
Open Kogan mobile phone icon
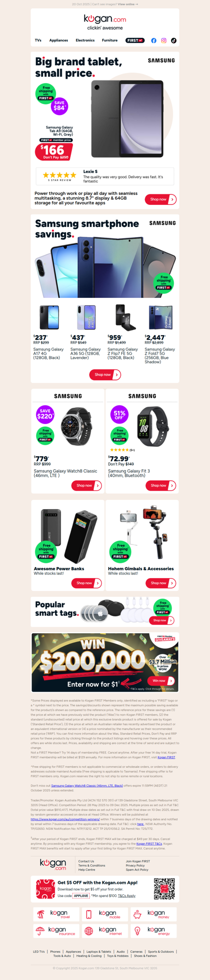(89, 914)
